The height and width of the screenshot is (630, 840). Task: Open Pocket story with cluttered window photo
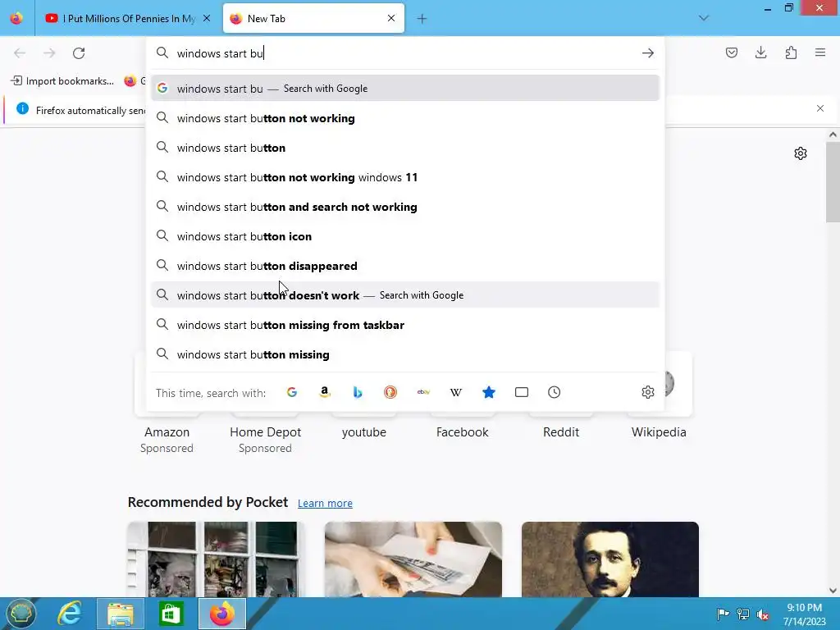click(216, 559)
